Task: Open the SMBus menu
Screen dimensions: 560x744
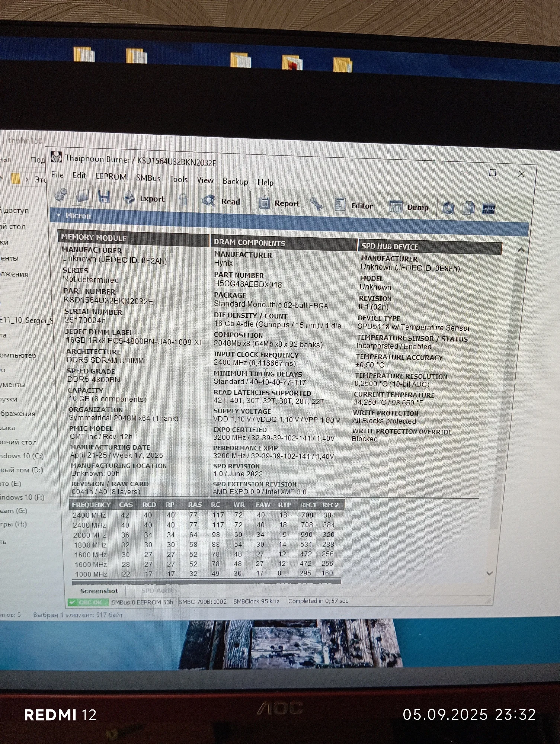Action: click(x=148, y=178)
